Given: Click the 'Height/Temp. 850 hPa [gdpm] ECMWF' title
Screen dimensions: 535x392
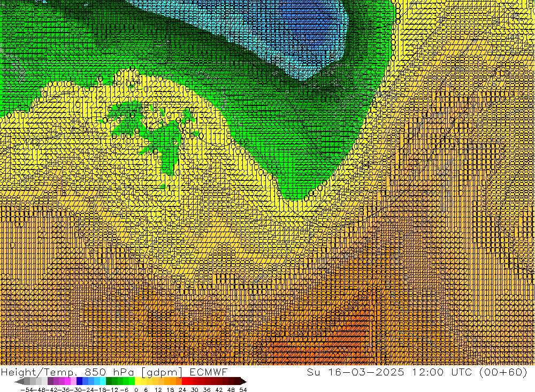Looking at the screenshot, I should point(114,372).
